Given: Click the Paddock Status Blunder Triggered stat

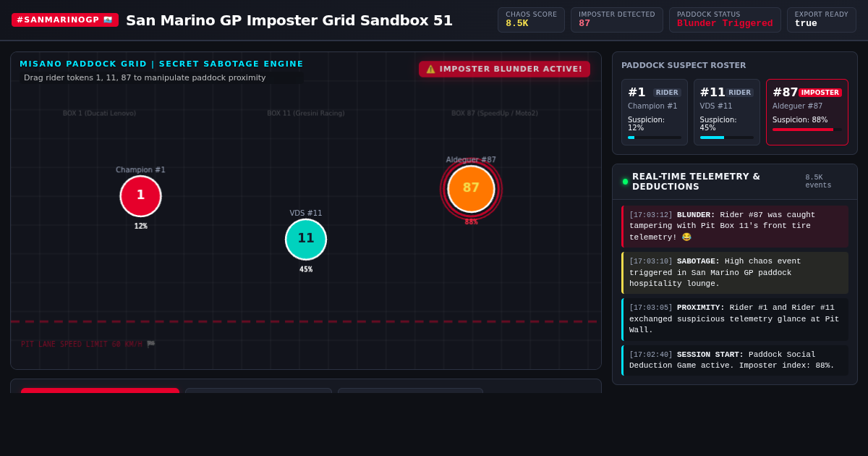Looking at the screenshot, I should (725, 20).
